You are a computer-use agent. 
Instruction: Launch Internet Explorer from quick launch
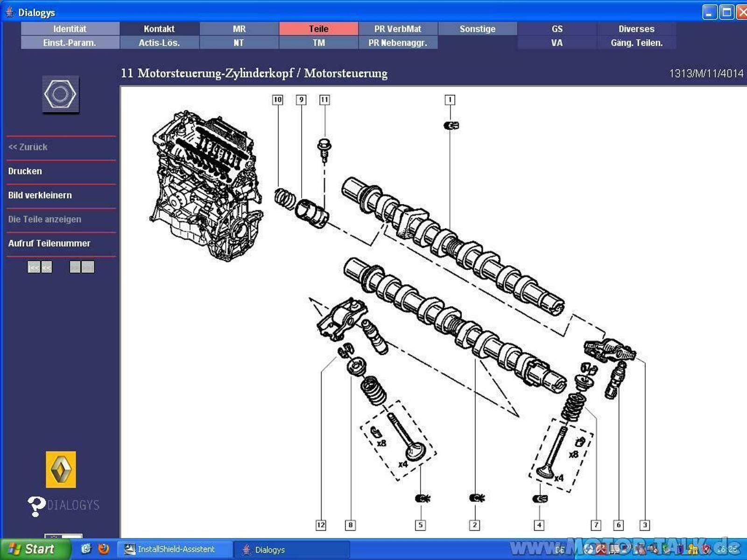pyautogui.click(x=86, y=549)
